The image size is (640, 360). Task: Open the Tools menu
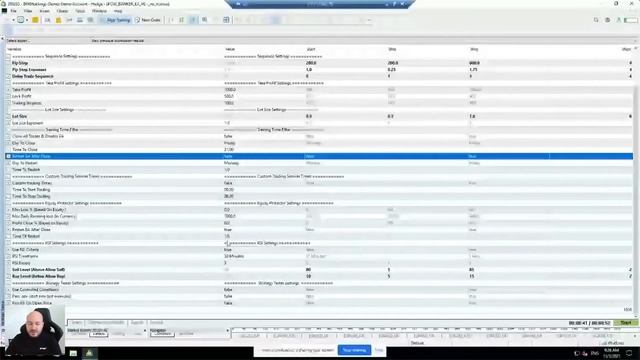click(x=80, y=11)
